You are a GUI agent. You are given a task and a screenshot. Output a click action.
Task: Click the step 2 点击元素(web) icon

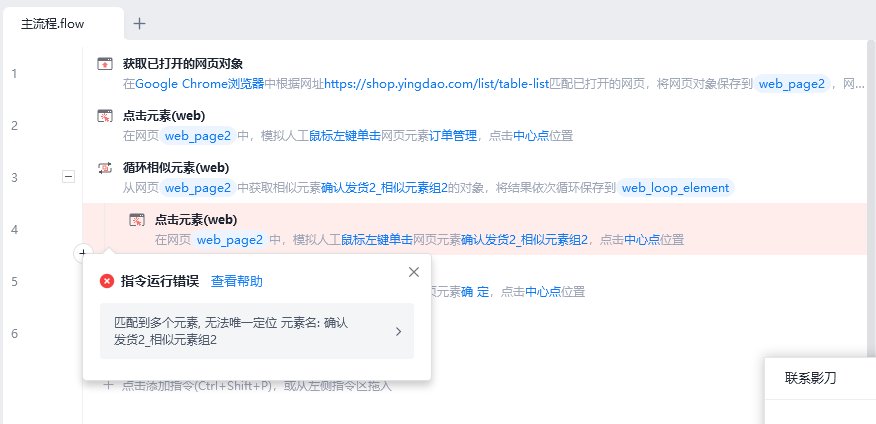click(x=104, y=116)
